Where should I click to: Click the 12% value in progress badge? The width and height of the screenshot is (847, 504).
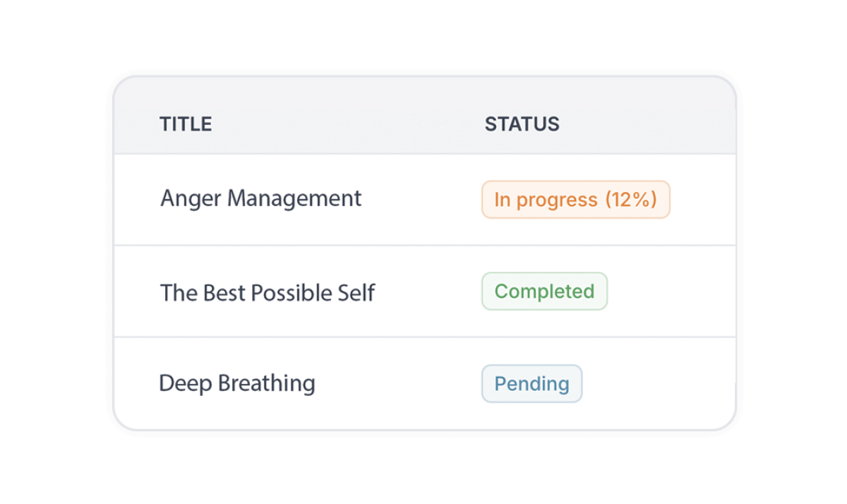[x=631, y=200]
